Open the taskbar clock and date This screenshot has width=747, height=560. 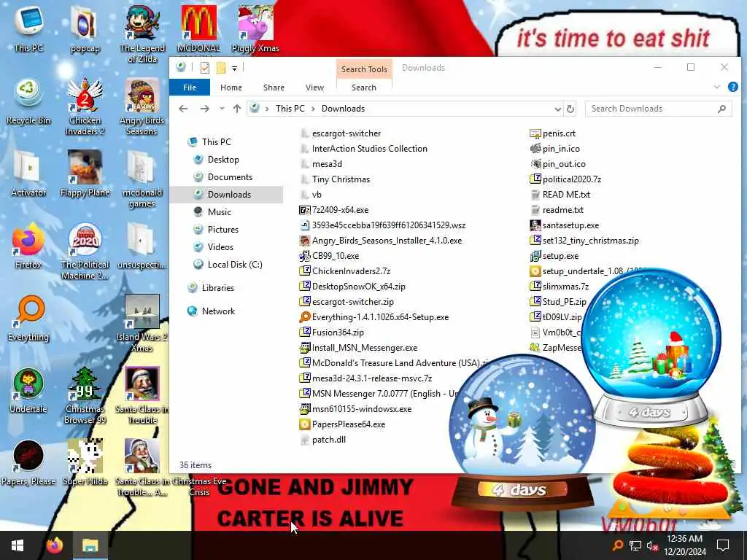coord(684,545)
